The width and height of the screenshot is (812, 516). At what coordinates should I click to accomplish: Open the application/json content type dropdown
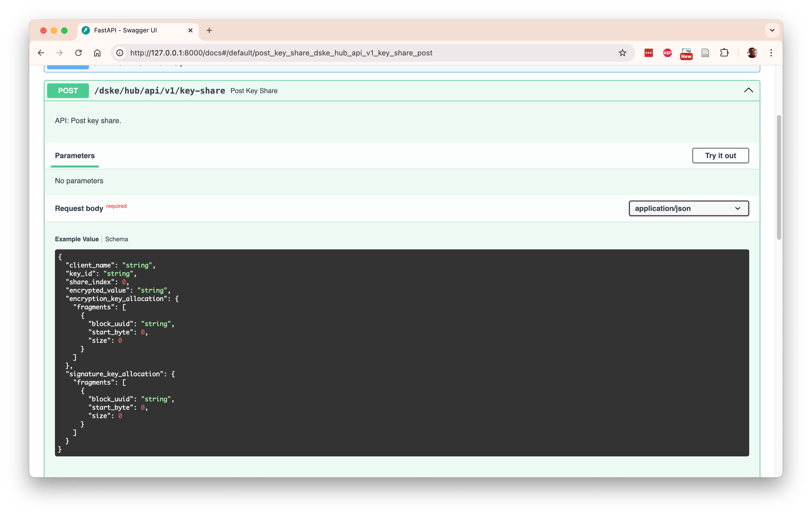tap(689, 208)
